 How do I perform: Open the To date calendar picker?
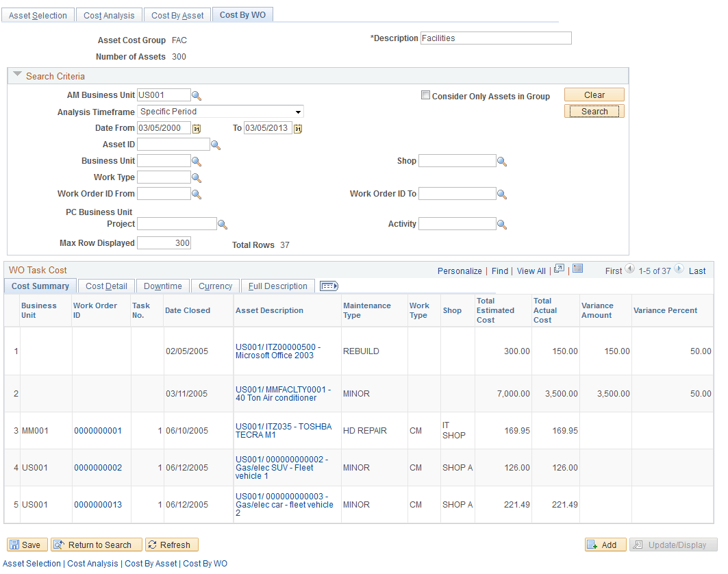[297, 128]
